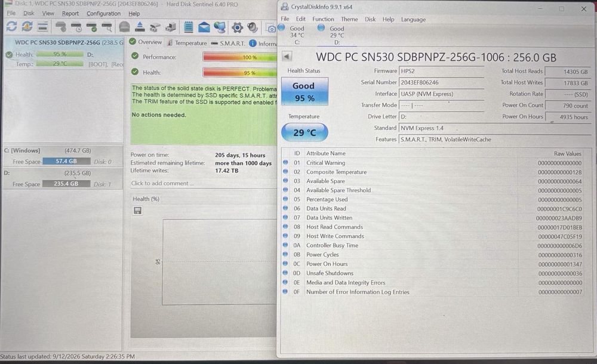Select the Controller Busy Time attribute row

pyautogui.click(x=433, y=246)
